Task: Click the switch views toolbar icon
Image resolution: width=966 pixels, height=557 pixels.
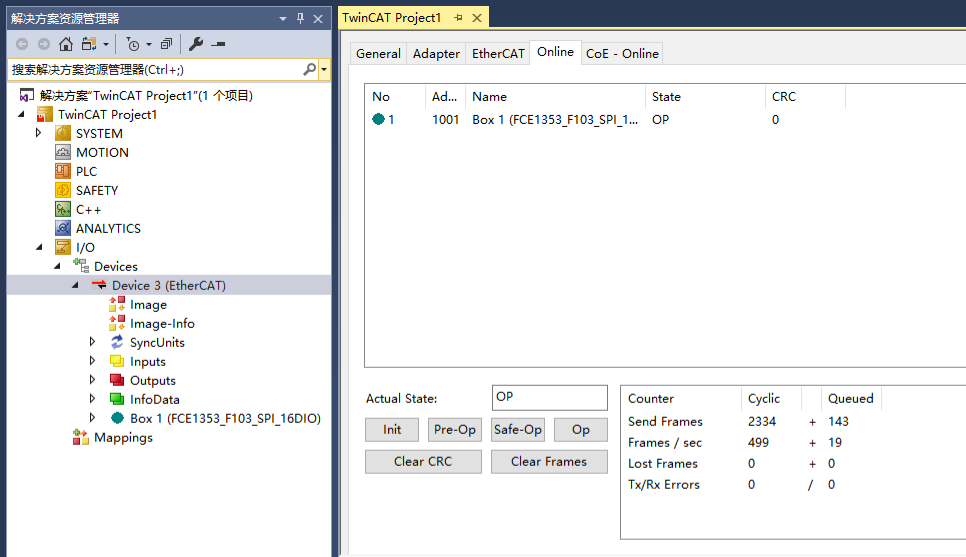Action: 89,44
